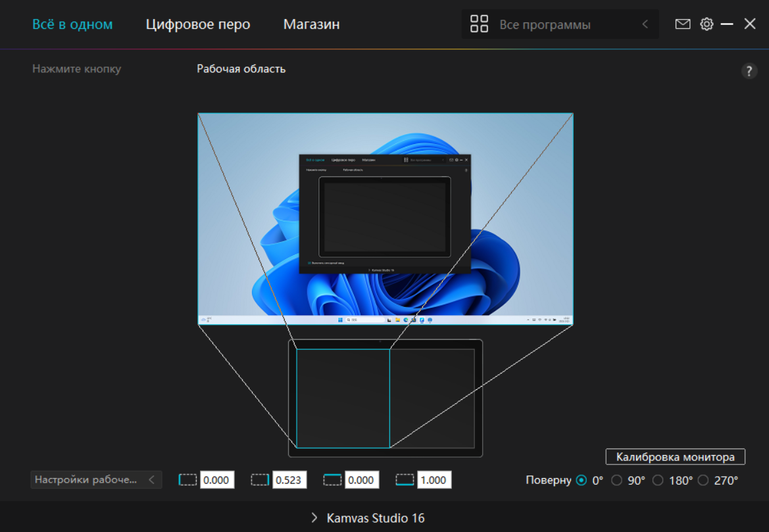The image size is (769, 532).
Task: Select the 90° rotation option
Action: (617, 480)
